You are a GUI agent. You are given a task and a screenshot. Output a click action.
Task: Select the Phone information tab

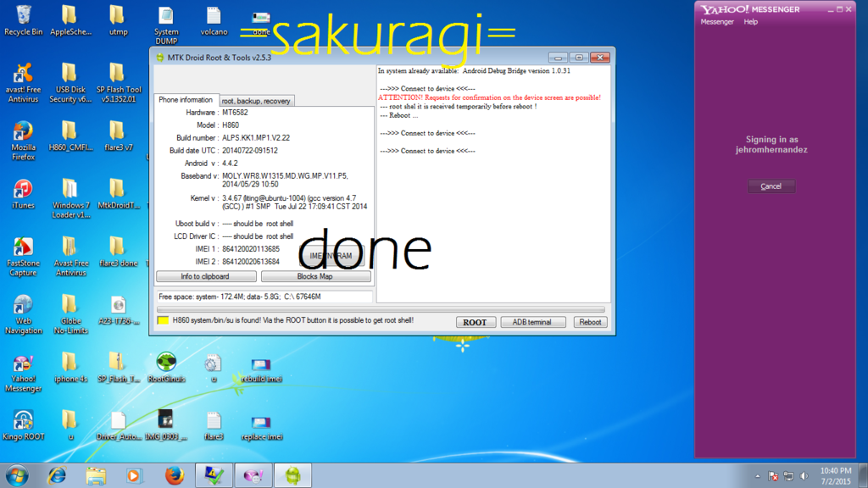(x=185, y=100)
